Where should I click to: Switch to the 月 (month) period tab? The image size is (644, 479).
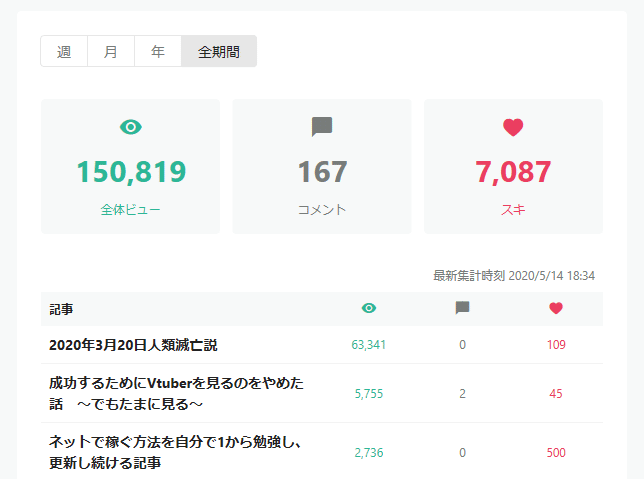coord(111,51)
